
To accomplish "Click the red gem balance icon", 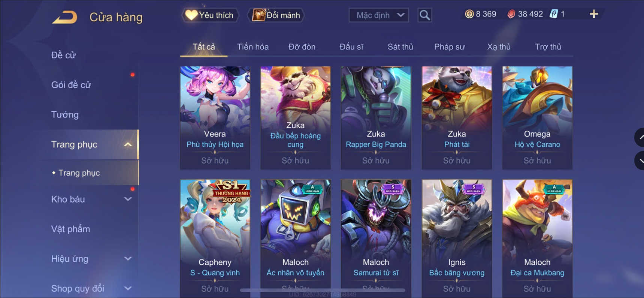I will (x=511, y=14).
